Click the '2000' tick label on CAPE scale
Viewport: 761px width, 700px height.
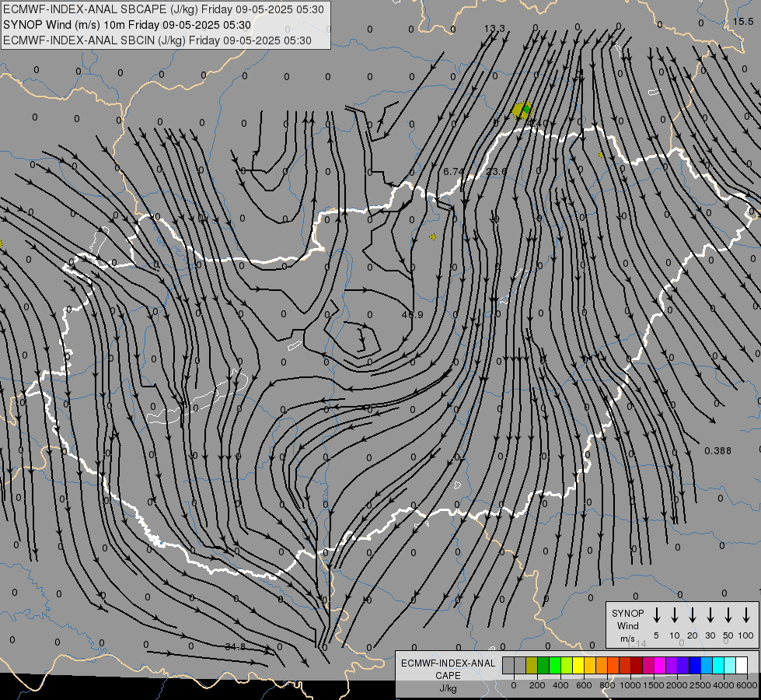677,685
